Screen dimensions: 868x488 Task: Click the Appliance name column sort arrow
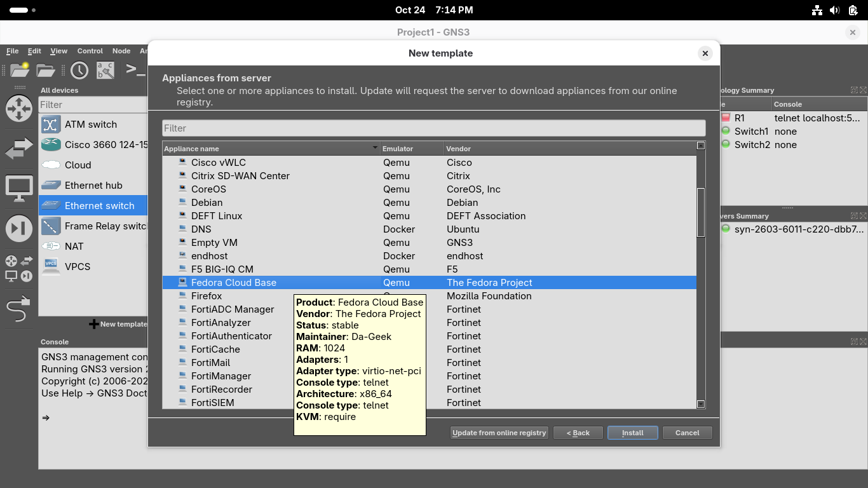click(375, 149)
